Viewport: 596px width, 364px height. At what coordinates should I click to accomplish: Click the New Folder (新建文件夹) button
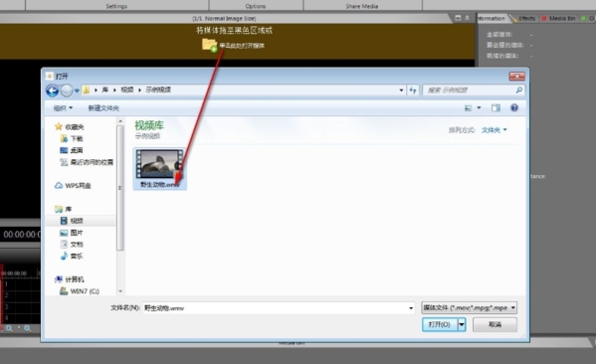[x=103, y=108]
